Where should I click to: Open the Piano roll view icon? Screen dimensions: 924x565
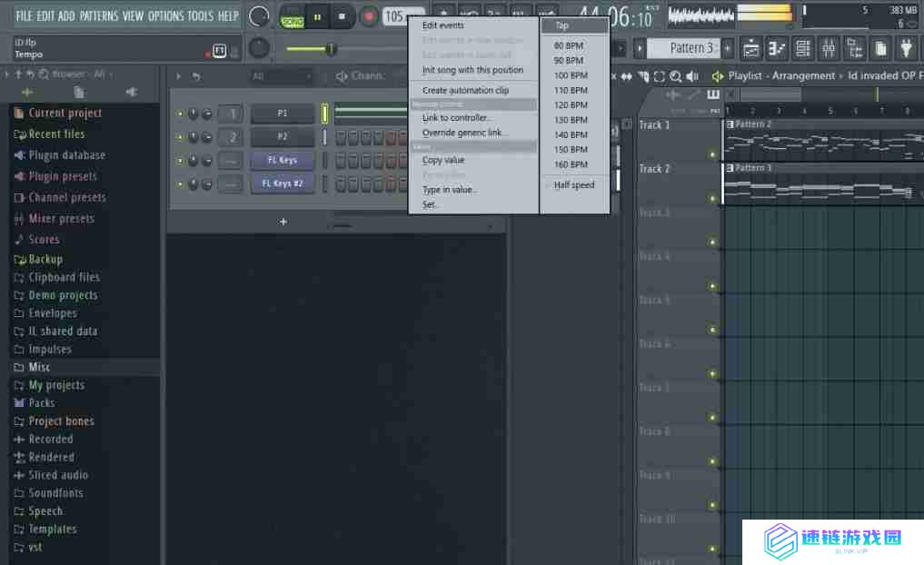[777, 49]
